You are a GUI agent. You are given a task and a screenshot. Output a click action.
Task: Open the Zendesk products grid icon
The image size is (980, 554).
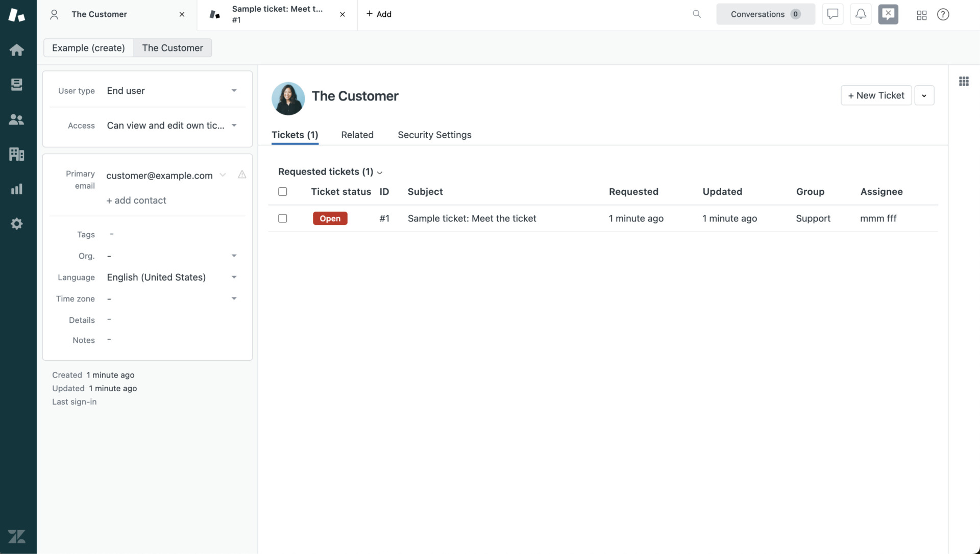tap(921, 15)
